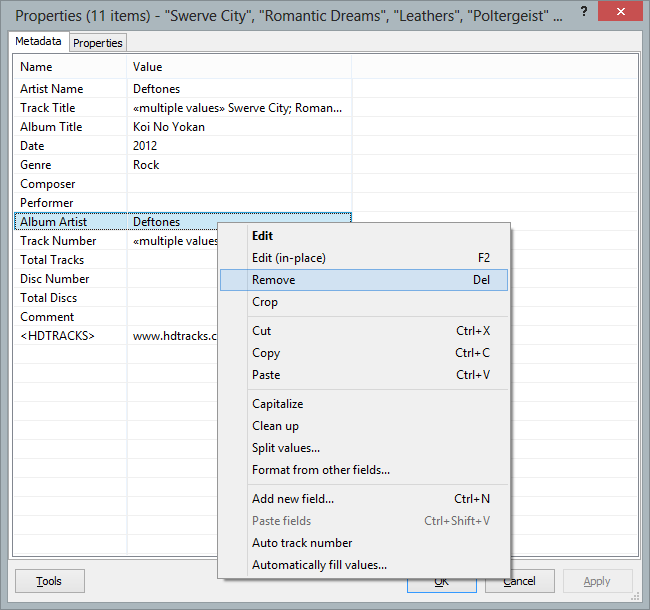This screenshot has height=610, width=650.
Task: Select the Comment field row
Action: (116, 317)
